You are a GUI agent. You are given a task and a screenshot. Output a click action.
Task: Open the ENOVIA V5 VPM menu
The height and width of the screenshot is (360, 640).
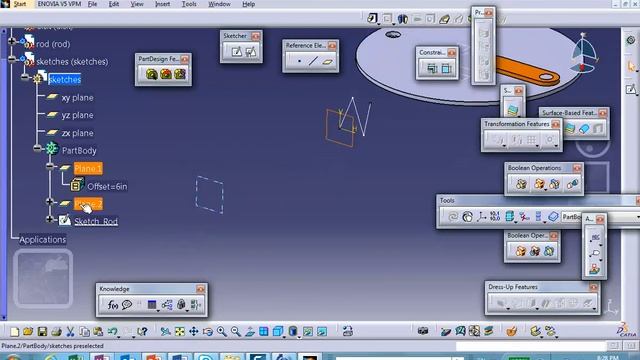(x=59, y=4)
